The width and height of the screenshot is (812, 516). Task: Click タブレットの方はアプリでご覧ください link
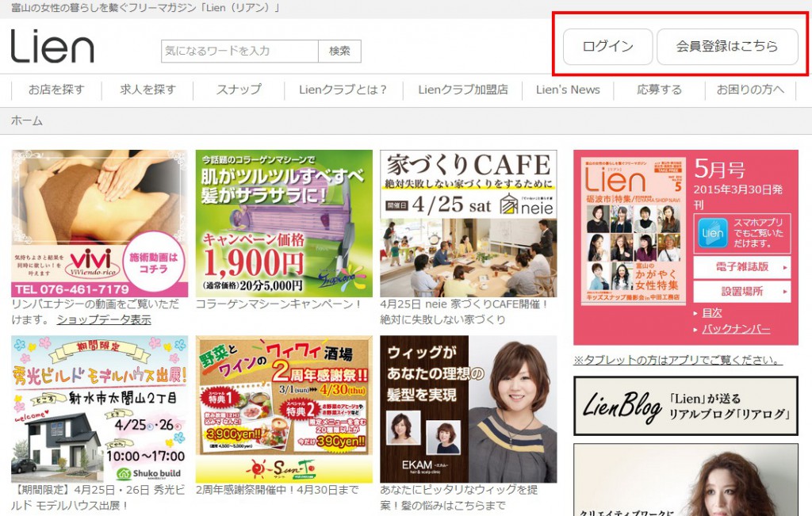(x=678, y=360)
